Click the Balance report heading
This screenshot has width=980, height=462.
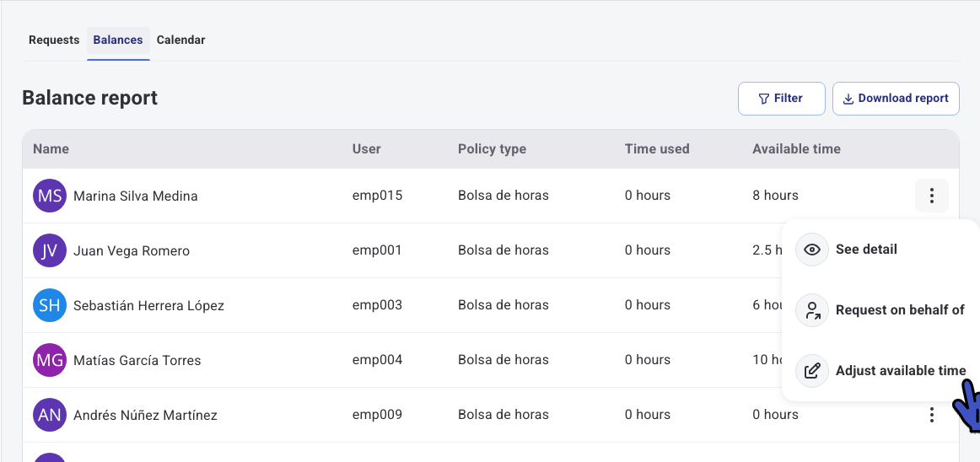point(90,98)
